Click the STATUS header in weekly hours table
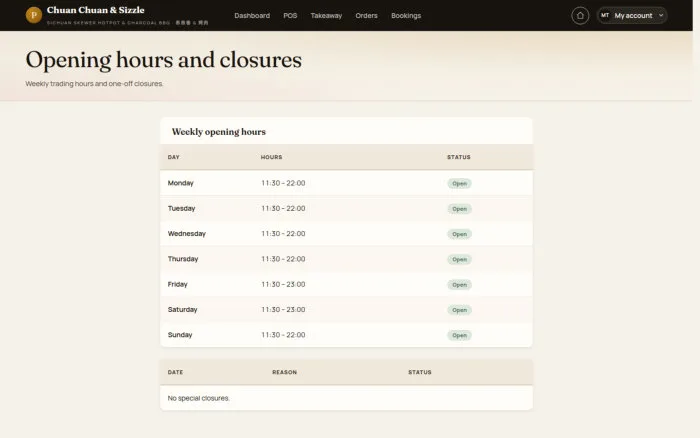The height and width of the screenshot is (438, 700). coord(458,157)
